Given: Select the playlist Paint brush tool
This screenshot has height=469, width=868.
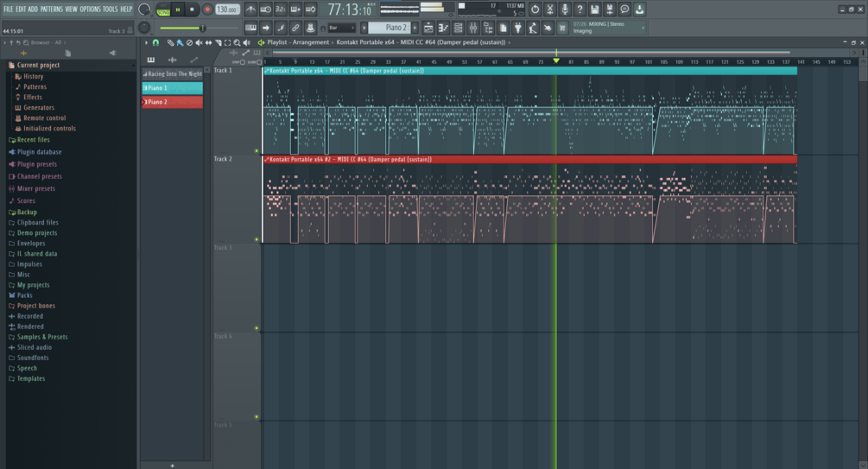Looking at the screenshot, I should pyautogui.click(x=180, y=42).
